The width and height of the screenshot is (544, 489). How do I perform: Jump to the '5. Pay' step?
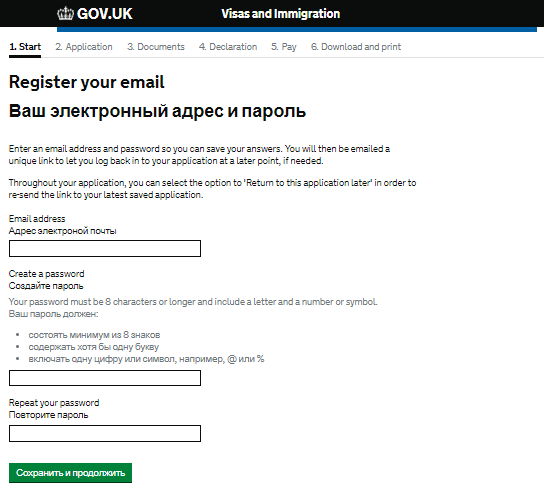point(284,47)
